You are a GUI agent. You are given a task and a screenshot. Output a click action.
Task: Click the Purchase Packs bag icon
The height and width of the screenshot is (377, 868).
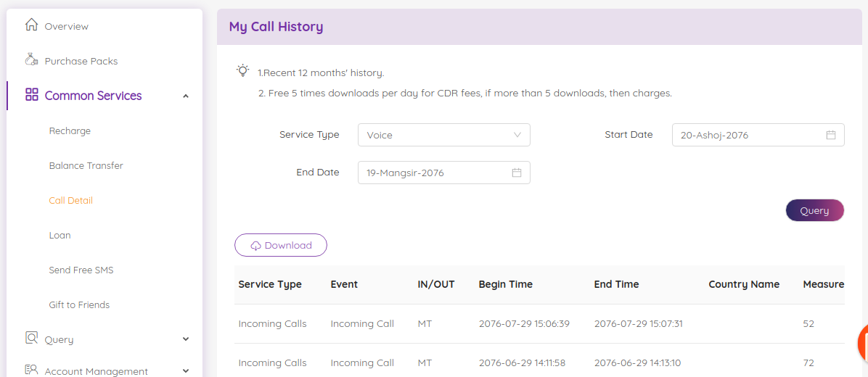point(31,59)
